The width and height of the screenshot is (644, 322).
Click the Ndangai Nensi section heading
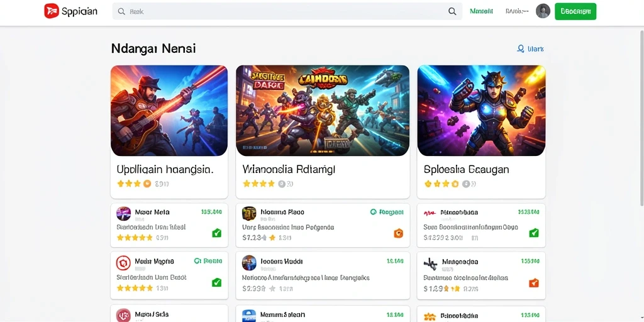pos(153,48)
